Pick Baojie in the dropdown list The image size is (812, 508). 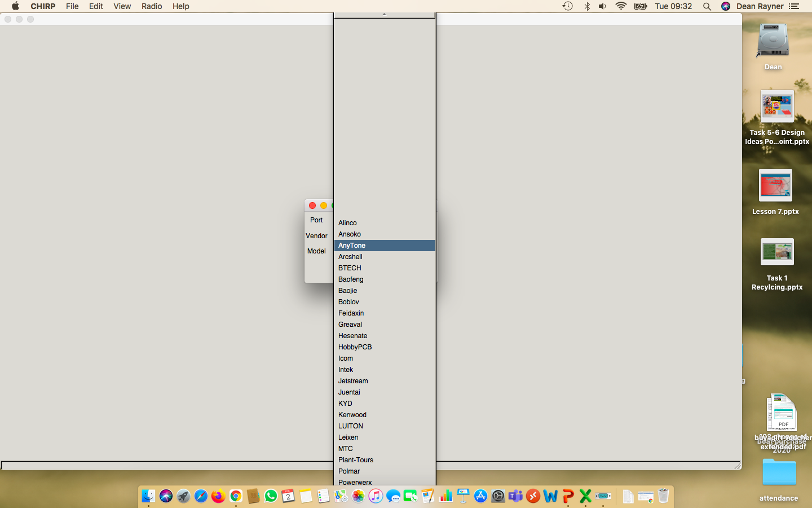point(385,291)
